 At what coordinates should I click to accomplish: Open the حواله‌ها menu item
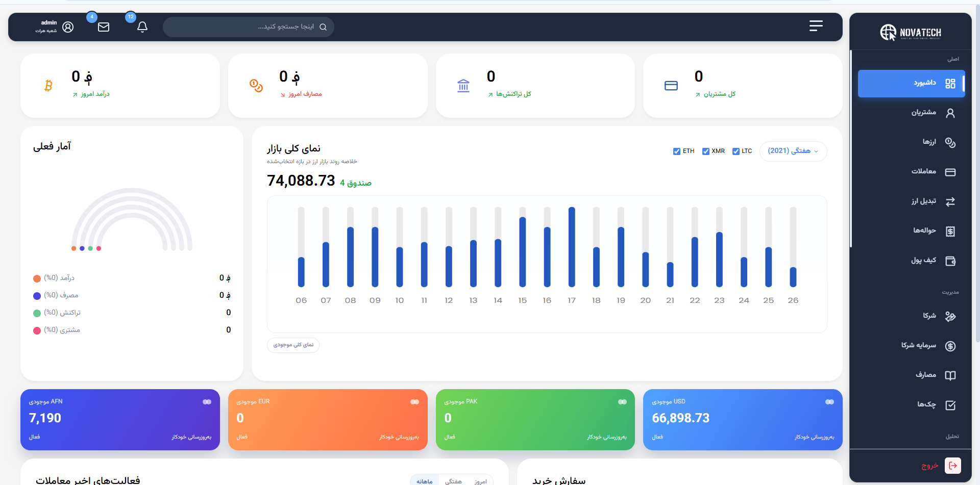(x=912, y=232)
